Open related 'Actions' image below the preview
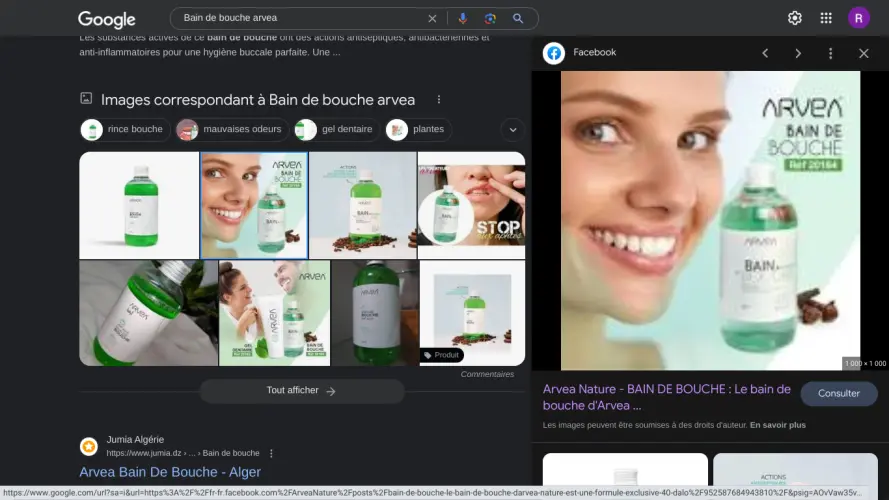This screenshot has height=500, width=889. pyautogui.click(x=795, y=468)
